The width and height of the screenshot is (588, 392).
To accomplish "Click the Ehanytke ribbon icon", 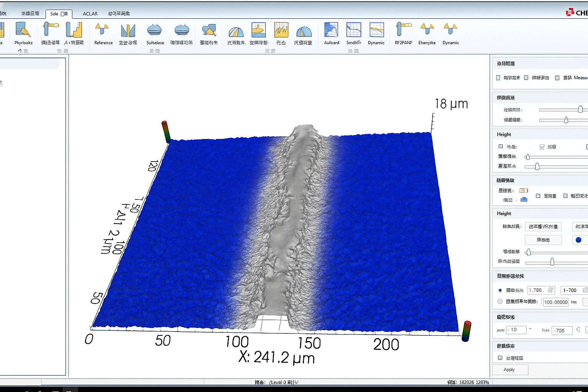I will (427, 30).
